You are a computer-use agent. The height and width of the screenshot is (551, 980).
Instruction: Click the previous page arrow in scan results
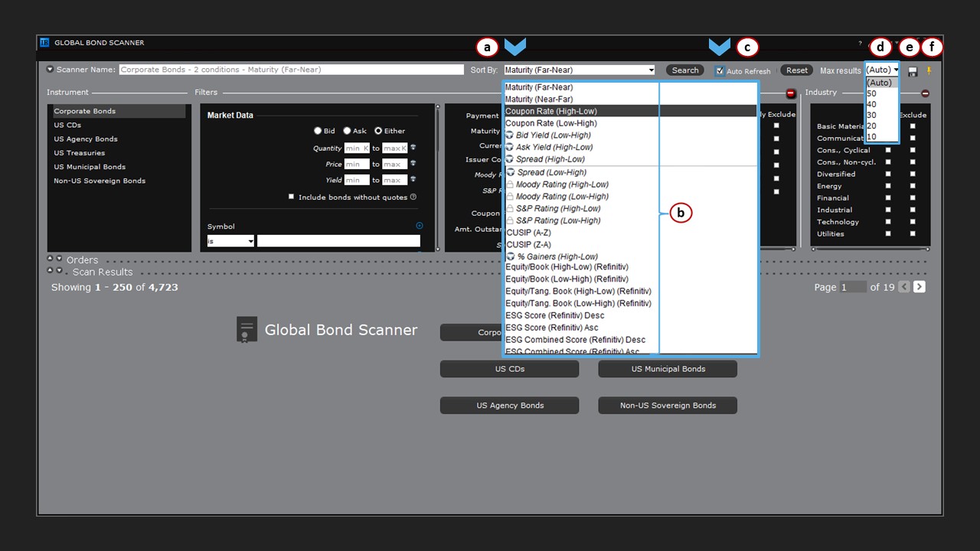point(904,287)
